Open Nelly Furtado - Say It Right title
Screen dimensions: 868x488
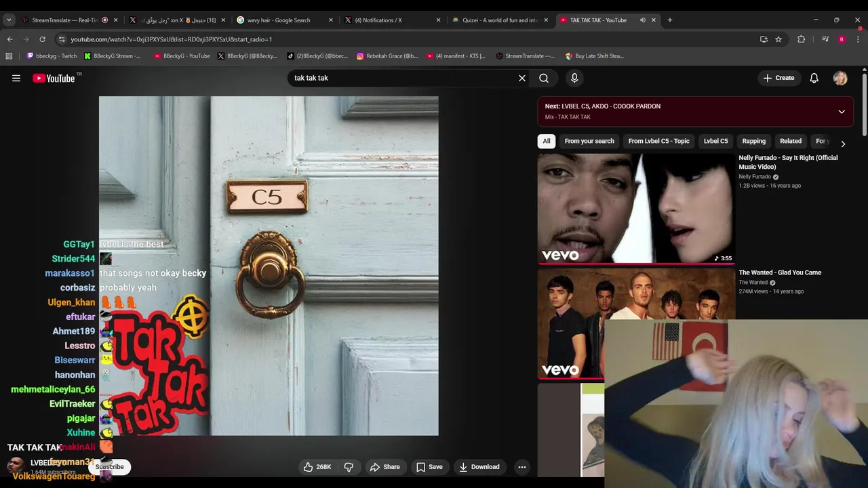tap(788, 162)
